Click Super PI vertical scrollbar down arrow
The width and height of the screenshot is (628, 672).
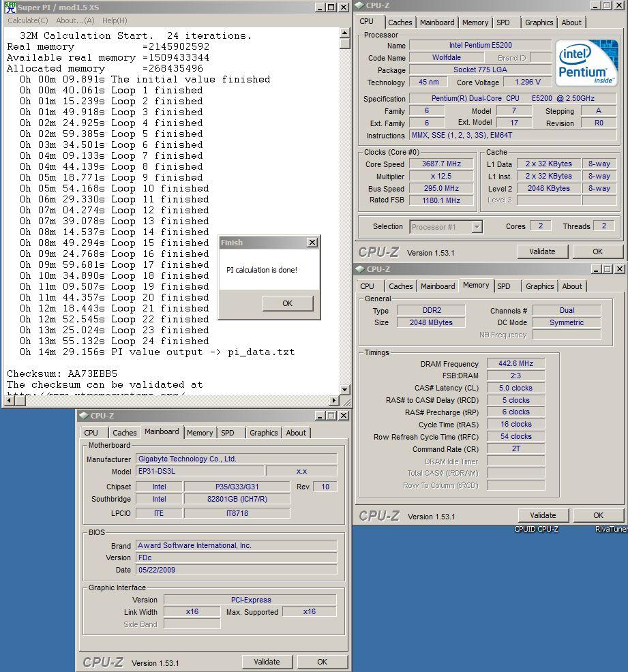(344, 390)
